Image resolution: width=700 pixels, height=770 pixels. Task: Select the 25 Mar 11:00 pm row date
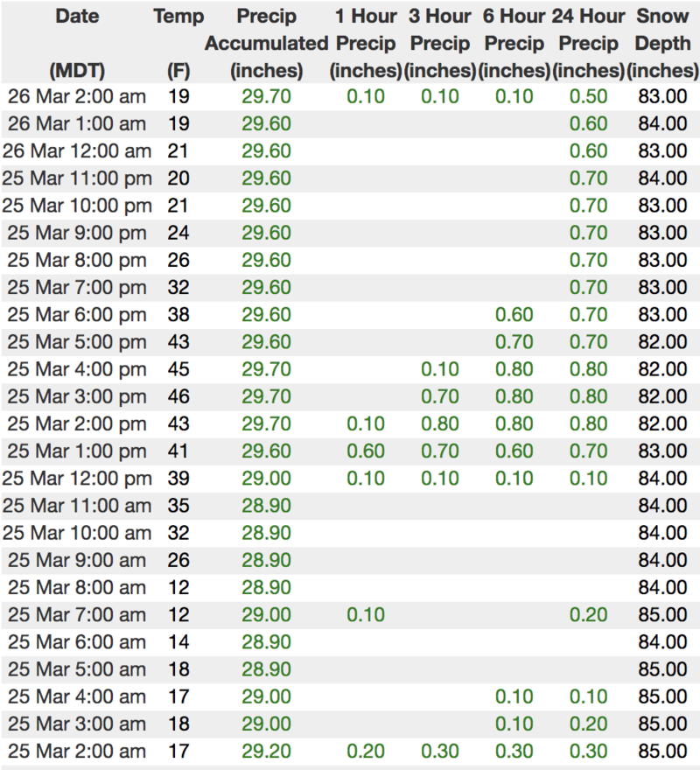(76, 178)
